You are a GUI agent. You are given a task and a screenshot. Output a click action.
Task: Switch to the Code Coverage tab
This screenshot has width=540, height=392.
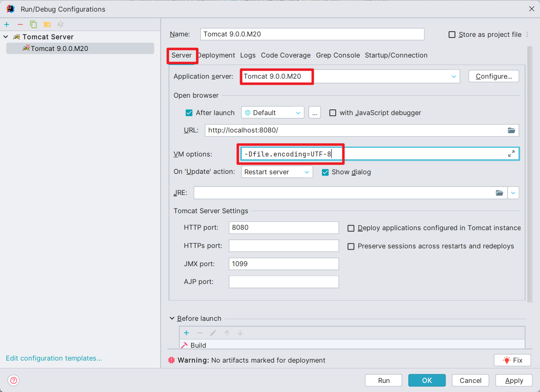tap(286, 55)
